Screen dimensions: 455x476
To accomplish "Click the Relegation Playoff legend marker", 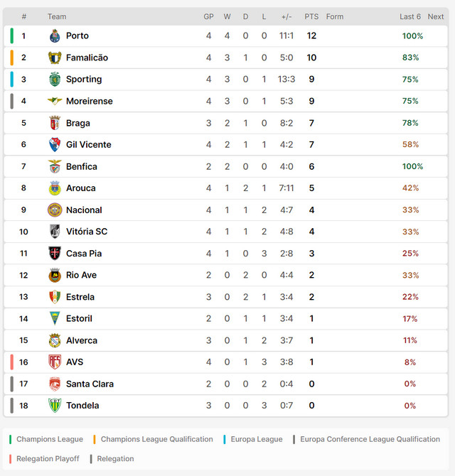I will [x=11, y=459].
